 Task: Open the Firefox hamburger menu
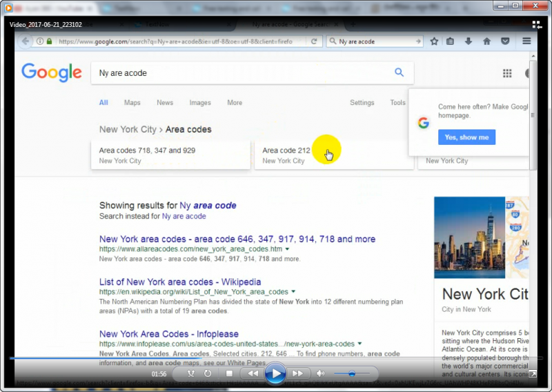[526, 41]
